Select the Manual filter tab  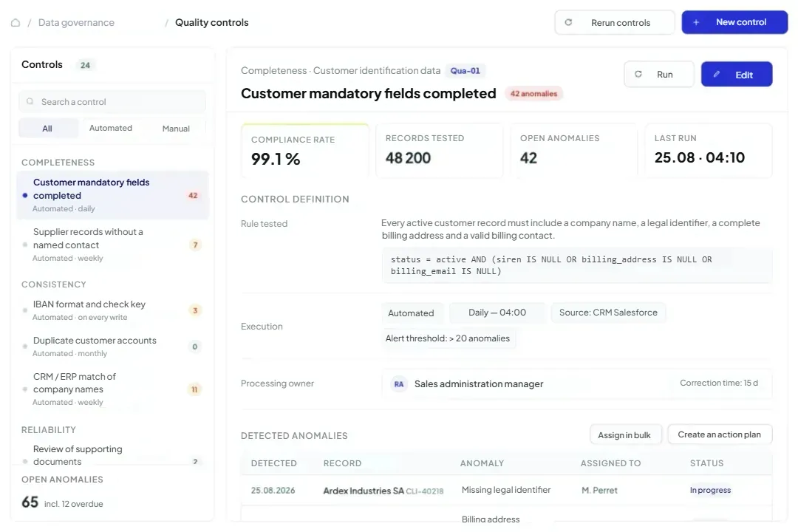point(176,129)
